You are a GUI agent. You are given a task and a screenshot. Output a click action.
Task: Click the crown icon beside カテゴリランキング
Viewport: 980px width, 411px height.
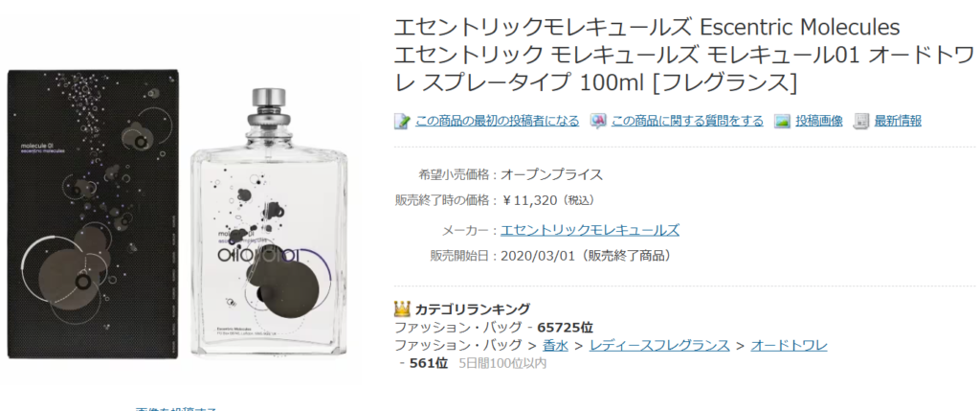click(402, 308)
